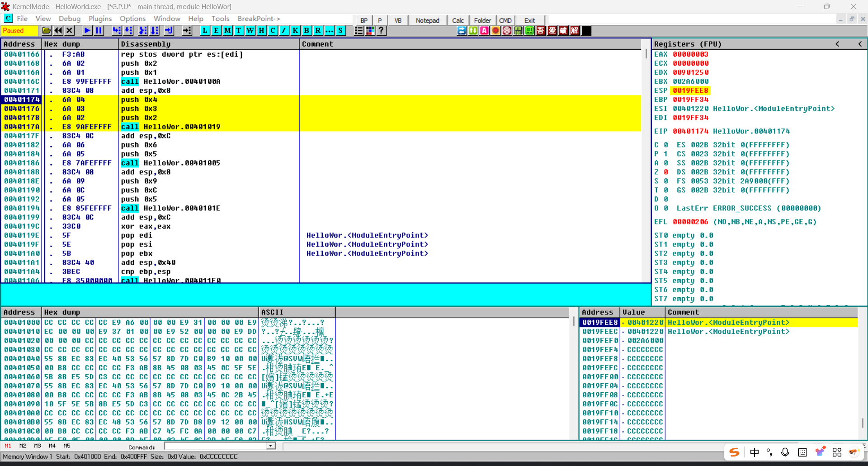Click the Registers (FPU) header to switch view

click(x=687, y=44)
